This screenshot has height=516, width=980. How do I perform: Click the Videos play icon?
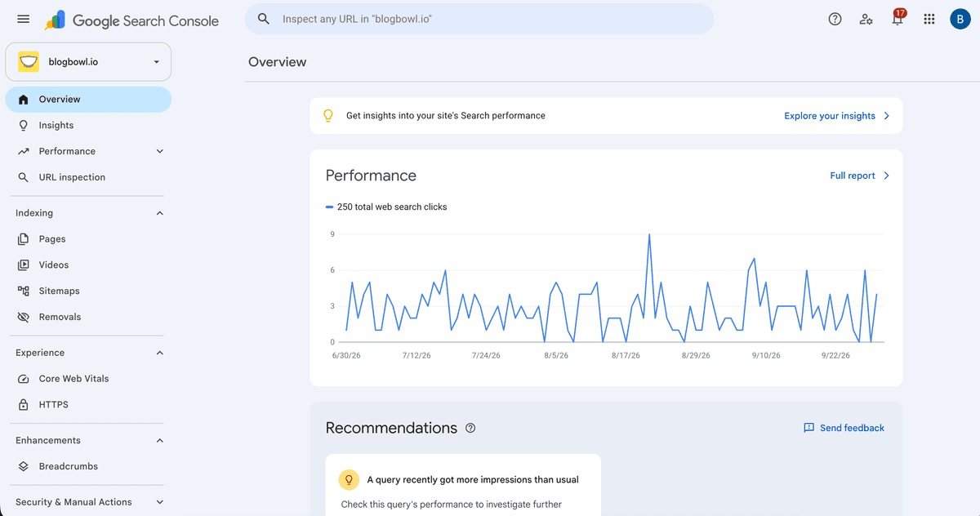24,265
